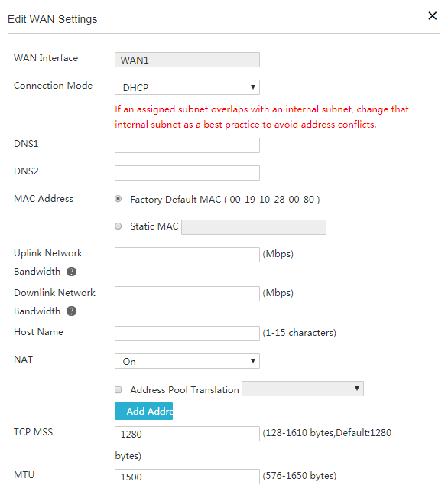Open the Address Pool Translation dropdown list

pyautogui.click(x=303, y=389)
